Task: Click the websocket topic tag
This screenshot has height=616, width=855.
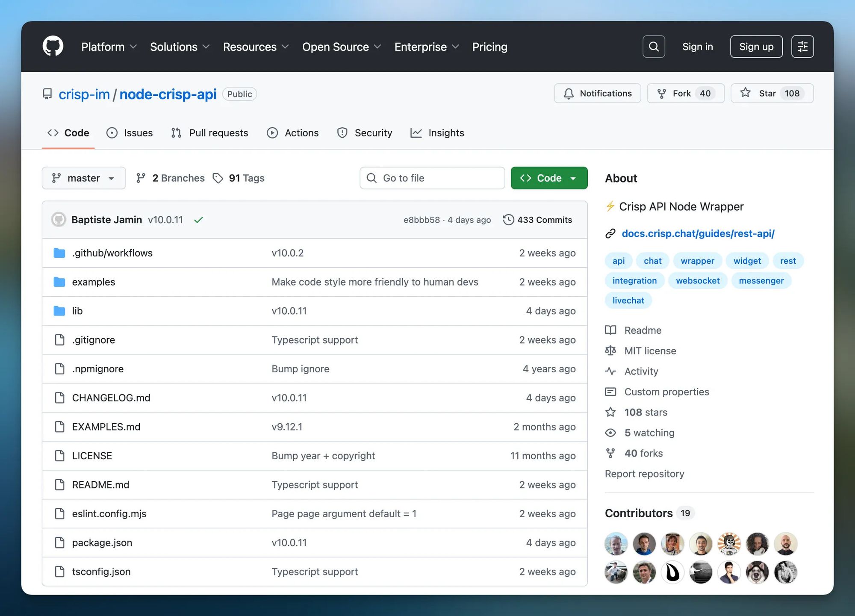Action: 698,280
